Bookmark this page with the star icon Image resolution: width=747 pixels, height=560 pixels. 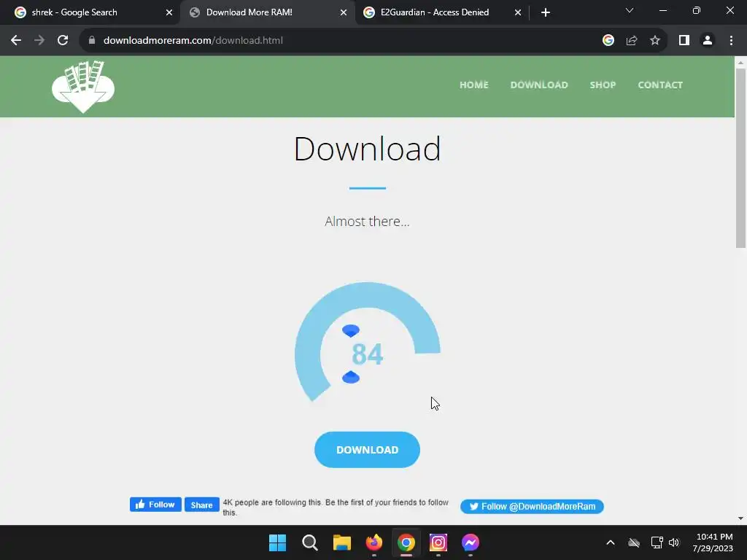pos(655,41)
